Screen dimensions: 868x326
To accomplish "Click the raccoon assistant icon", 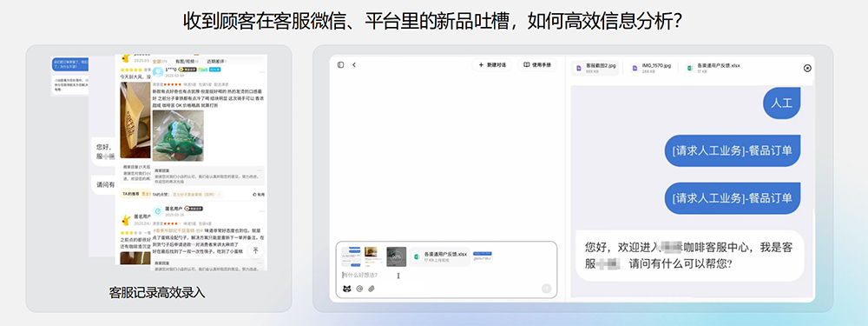I will point(347,289).
